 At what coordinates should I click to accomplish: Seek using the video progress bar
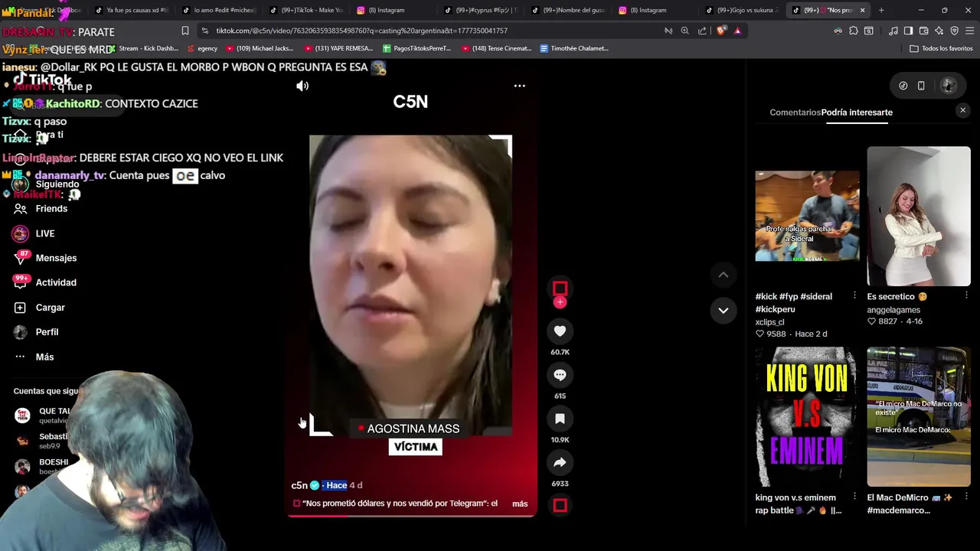411,516
